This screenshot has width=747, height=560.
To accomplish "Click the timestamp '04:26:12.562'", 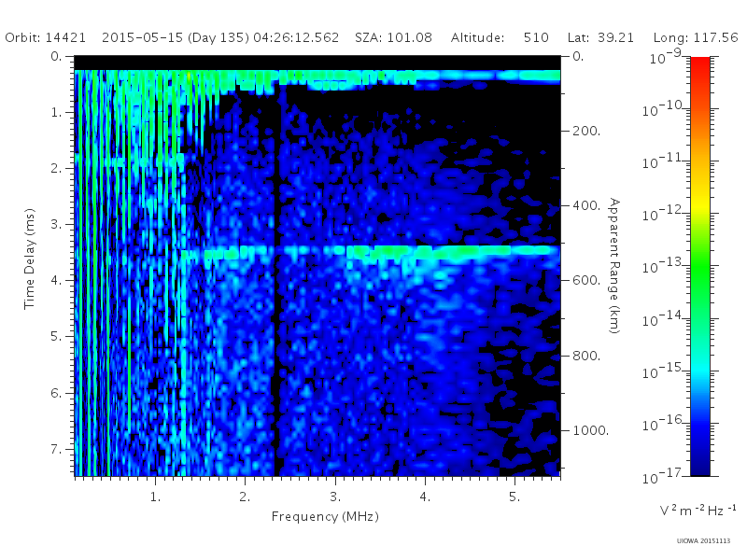I will pos(296,37).
